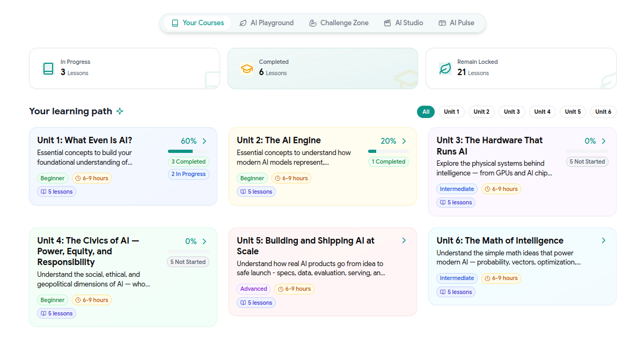Click Unit 6 Intermediate tag

click(457, 278)
